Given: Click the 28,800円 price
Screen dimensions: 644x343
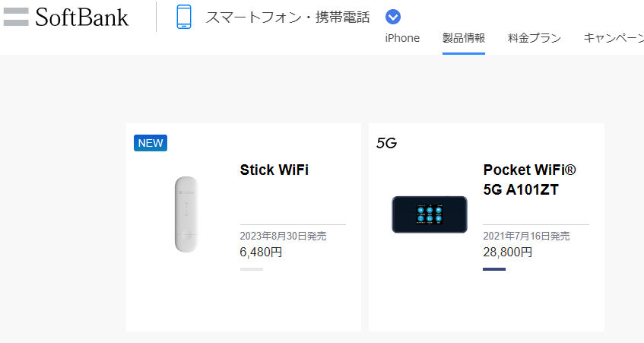Looking at the screenshot, I should [x=507, y=251].
